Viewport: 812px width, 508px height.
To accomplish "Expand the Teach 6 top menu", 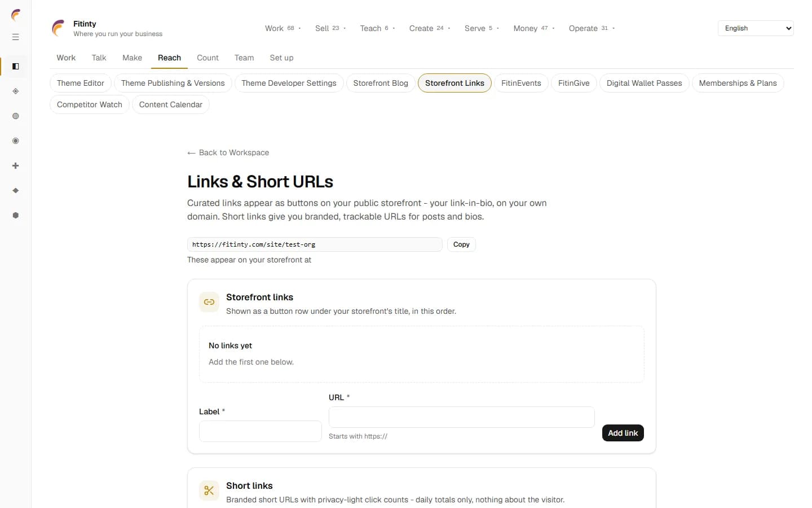I will tap(377, 28).
